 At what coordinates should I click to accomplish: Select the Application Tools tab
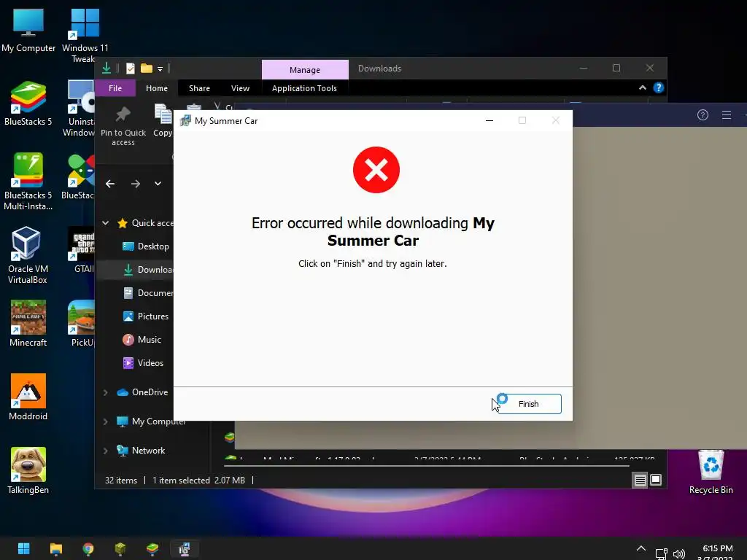[x=304, y=88]
